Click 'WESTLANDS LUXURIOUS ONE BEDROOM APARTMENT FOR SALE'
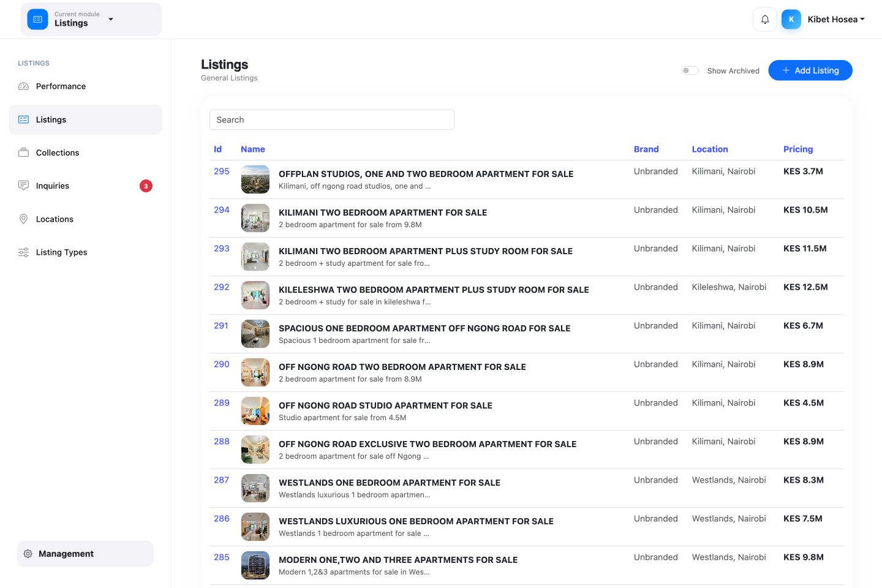Image resolution: width=882 pixels, height=588 pixels. [x=416, y=521]
